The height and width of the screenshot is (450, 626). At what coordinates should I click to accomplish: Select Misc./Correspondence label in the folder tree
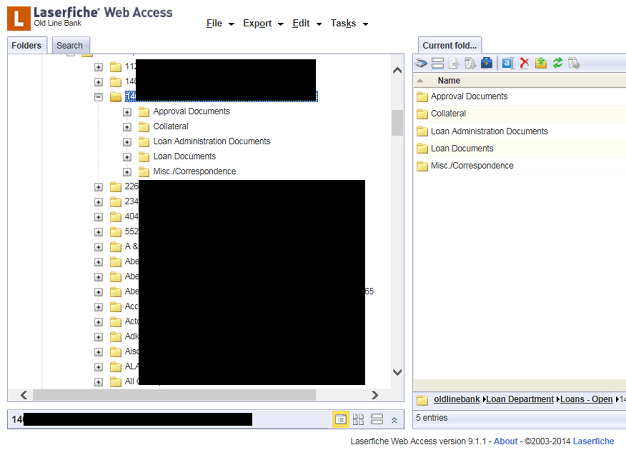tap(194, 172)
